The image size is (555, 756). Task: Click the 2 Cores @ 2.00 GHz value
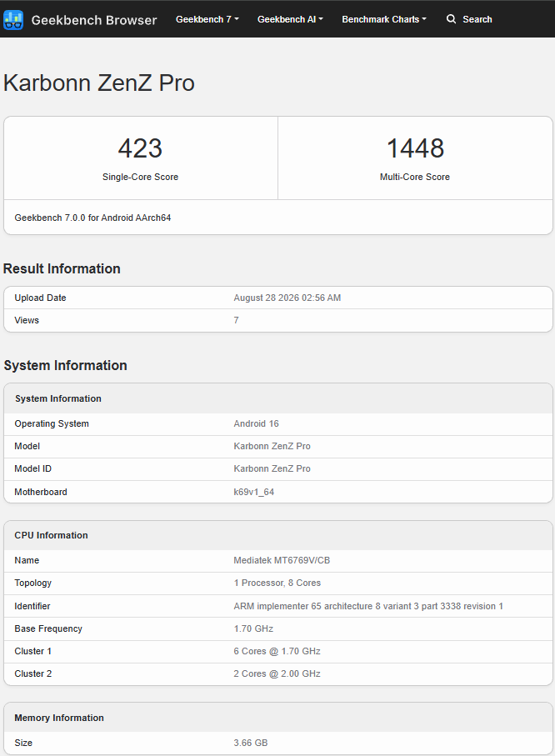pos(277,674)
